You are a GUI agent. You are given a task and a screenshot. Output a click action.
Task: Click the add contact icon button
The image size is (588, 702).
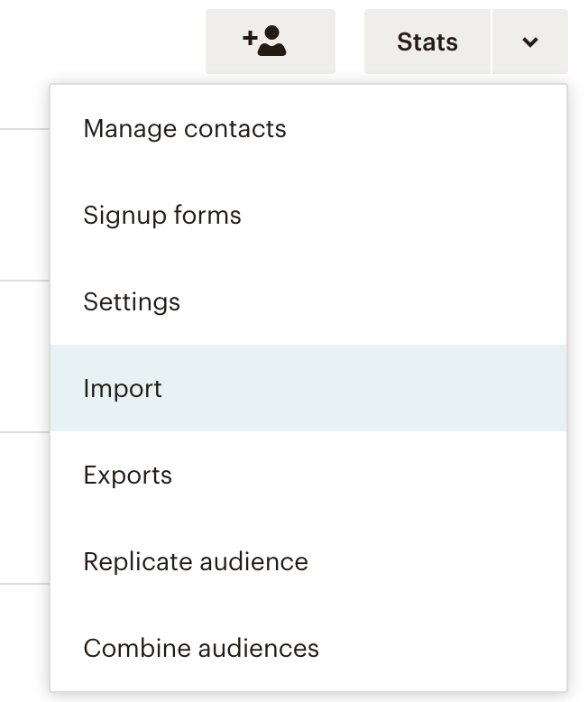pyautogui.click(x=270, y=42)
